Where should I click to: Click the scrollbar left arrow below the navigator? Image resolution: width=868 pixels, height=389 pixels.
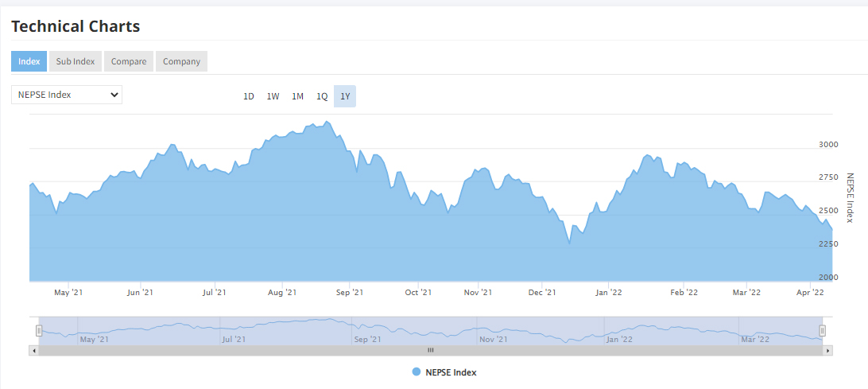[x=33, y=350]
